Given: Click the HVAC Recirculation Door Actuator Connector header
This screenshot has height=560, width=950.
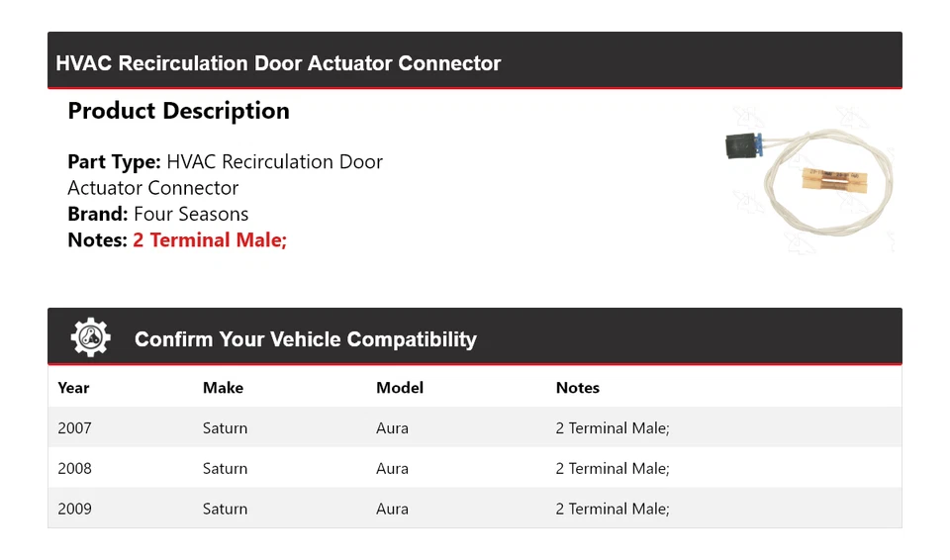Looking at the screenshot, I should (x=278, y=63).
